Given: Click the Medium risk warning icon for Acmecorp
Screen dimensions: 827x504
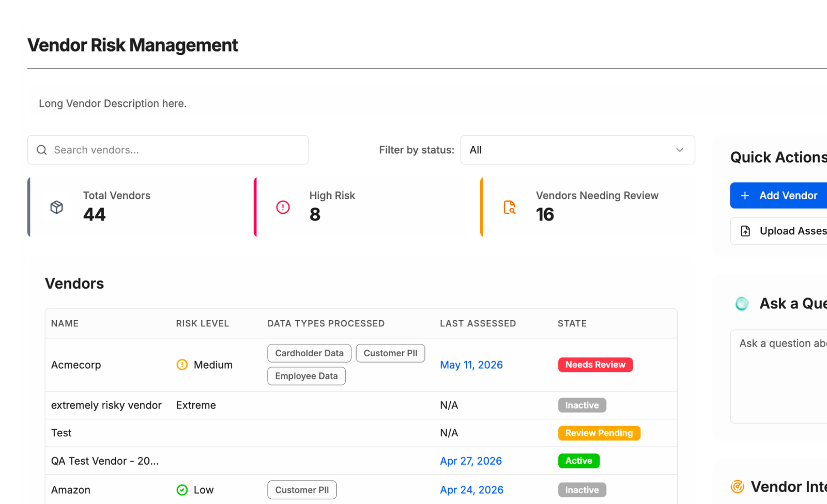Looking at the screenshot, I should point(182,365).
